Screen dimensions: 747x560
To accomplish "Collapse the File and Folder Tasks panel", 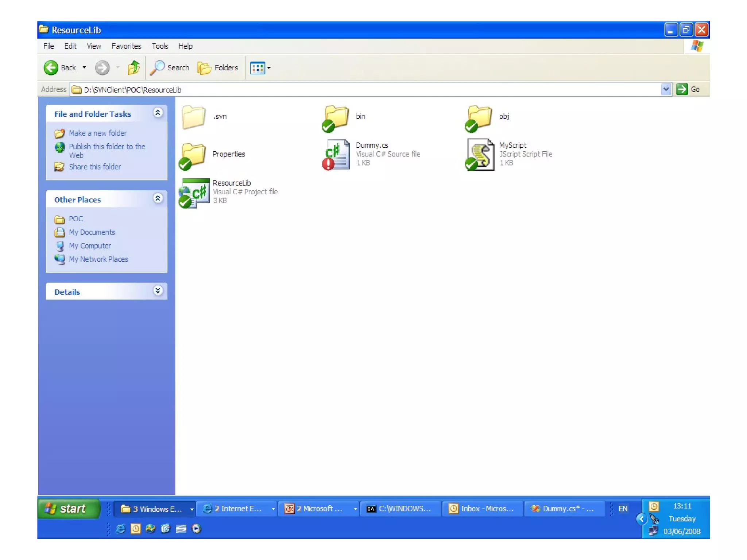I will [158, 113].
